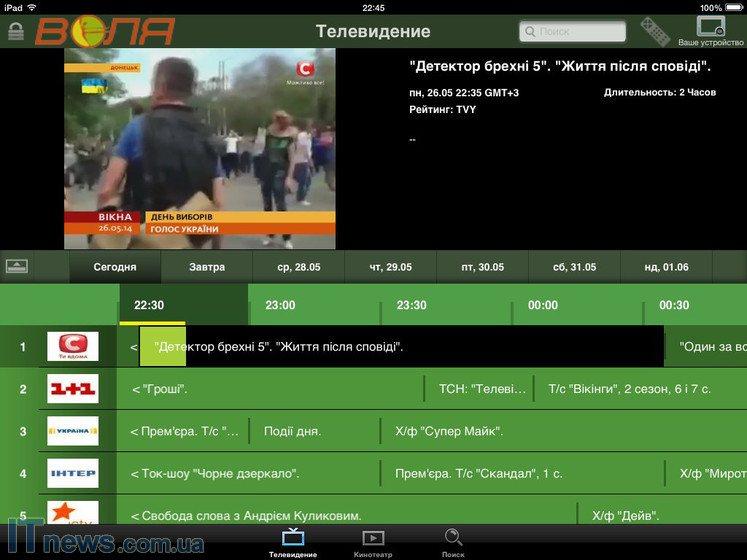The height and width of the screenshot is (560, 747).
Task: Select the Інтер channel logo
Action: (73, 473)
